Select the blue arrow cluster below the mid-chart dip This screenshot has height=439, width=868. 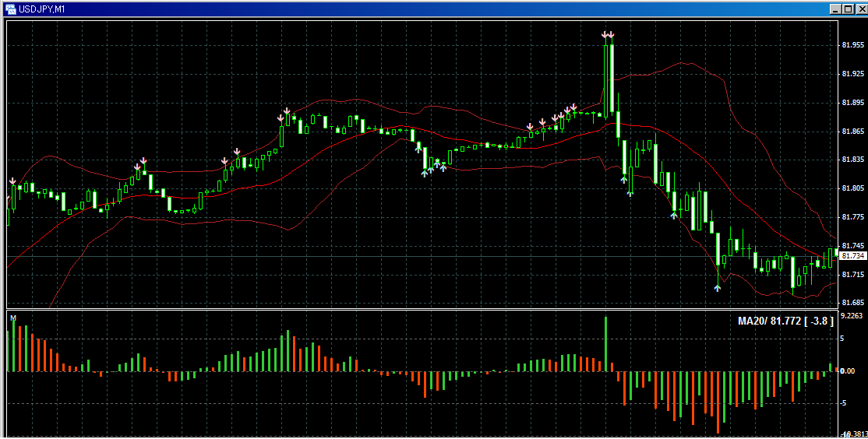tap(433, 169)
